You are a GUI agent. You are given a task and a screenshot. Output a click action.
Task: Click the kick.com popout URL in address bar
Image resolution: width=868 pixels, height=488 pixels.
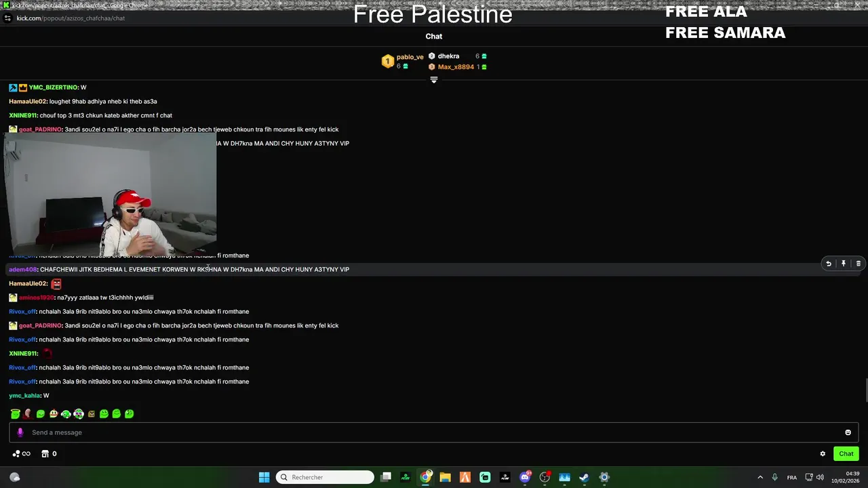point(71,18)
